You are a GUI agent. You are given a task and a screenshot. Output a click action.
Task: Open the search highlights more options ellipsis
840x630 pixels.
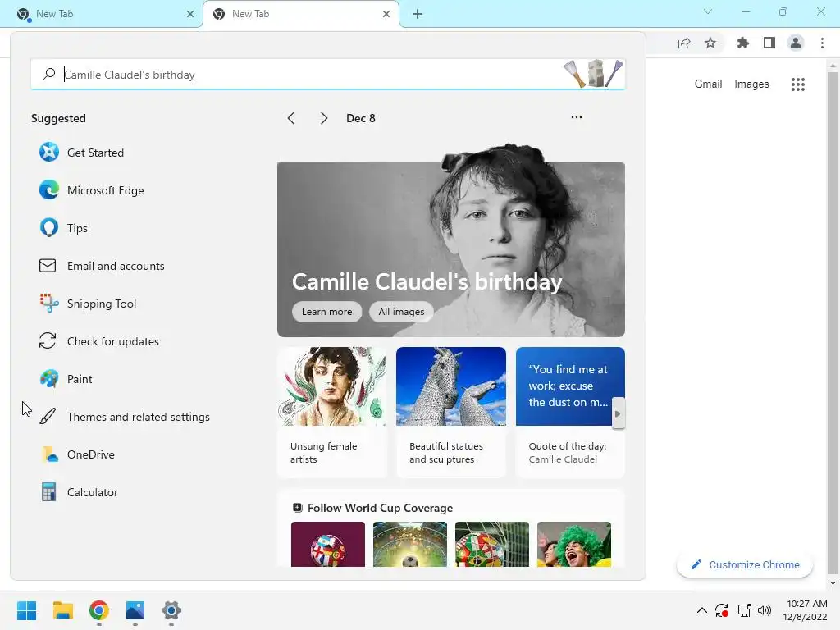coord(577,117)
